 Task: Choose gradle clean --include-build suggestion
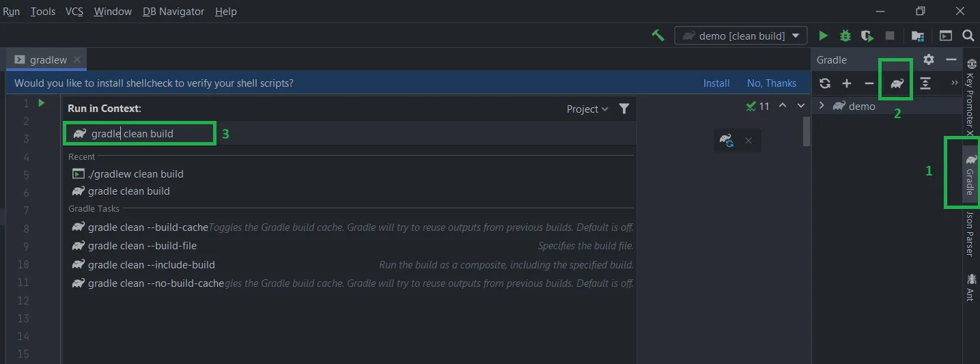click(x=349, y=264)
